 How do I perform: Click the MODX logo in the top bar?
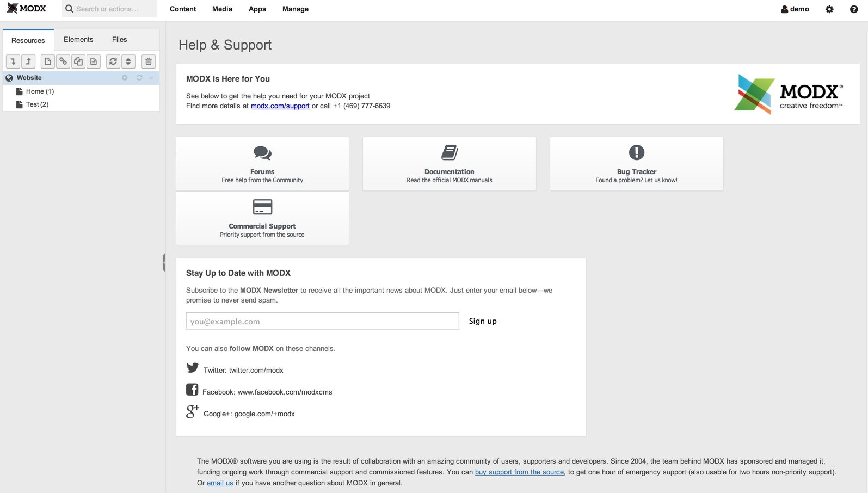click(x=27, y=9)
